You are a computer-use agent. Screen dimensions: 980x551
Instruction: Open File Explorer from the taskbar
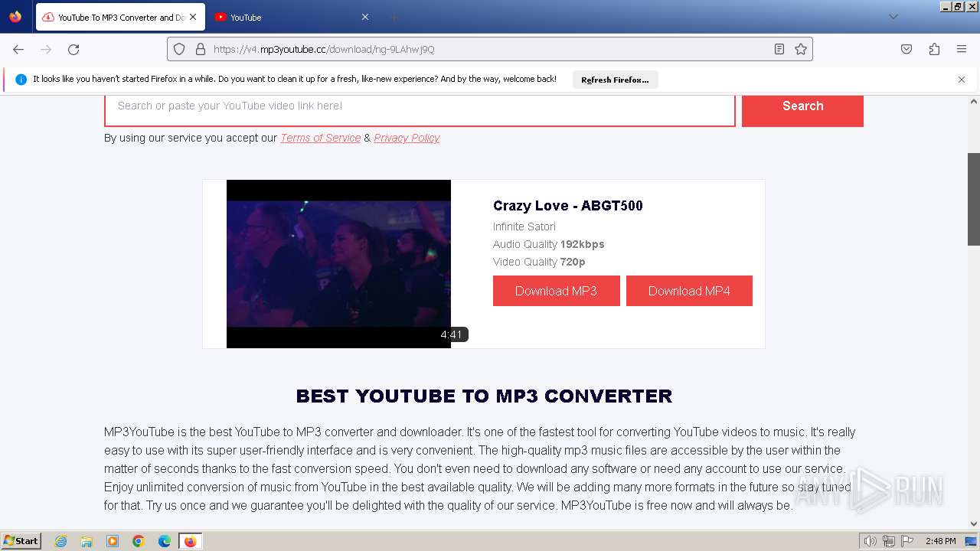[87, 541]
